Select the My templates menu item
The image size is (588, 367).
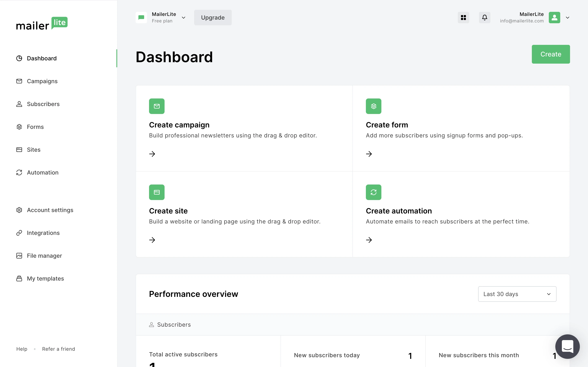pos(45,278)
